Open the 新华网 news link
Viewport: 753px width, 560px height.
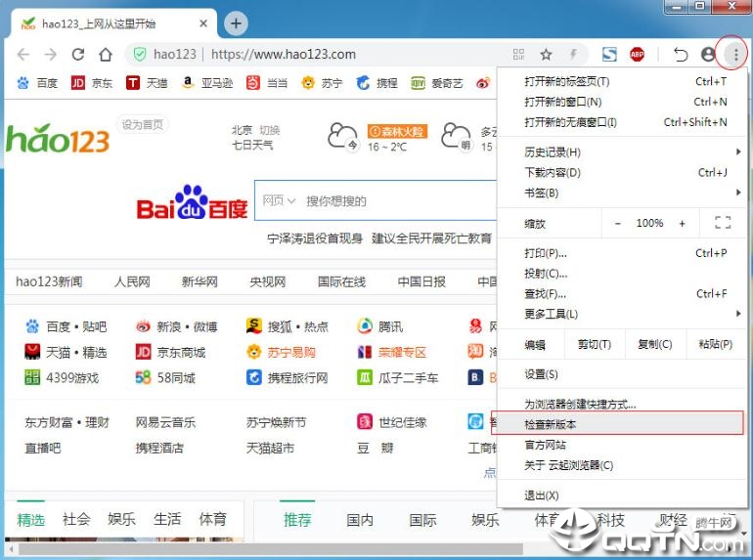(199, 281)
